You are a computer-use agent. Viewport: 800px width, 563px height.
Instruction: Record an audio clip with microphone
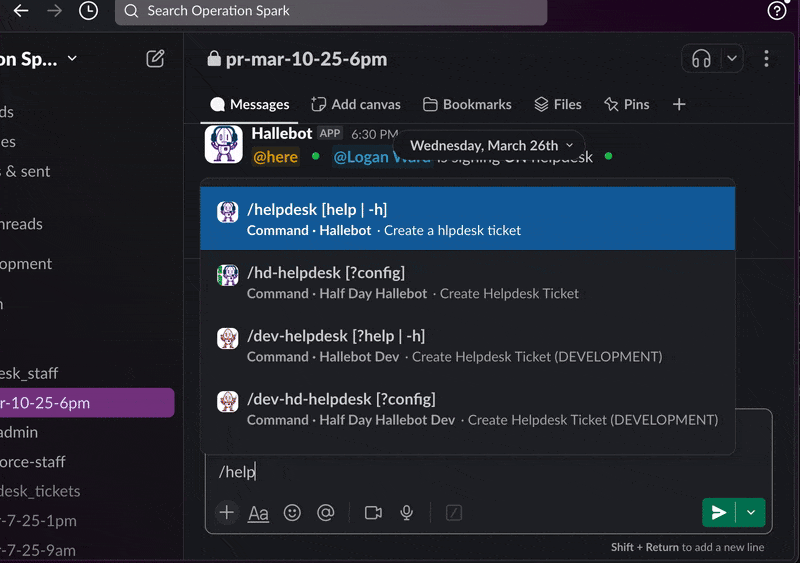tap(406, 512)
